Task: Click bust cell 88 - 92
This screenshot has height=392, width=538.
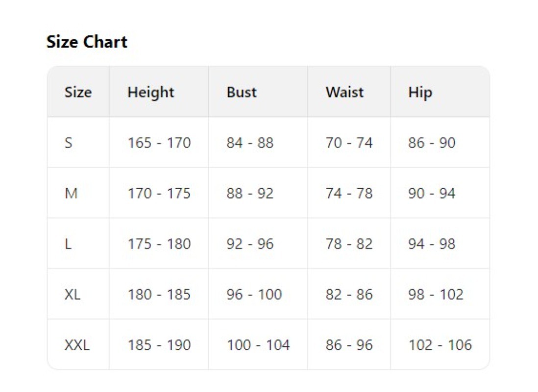Action: coord(250,193)
